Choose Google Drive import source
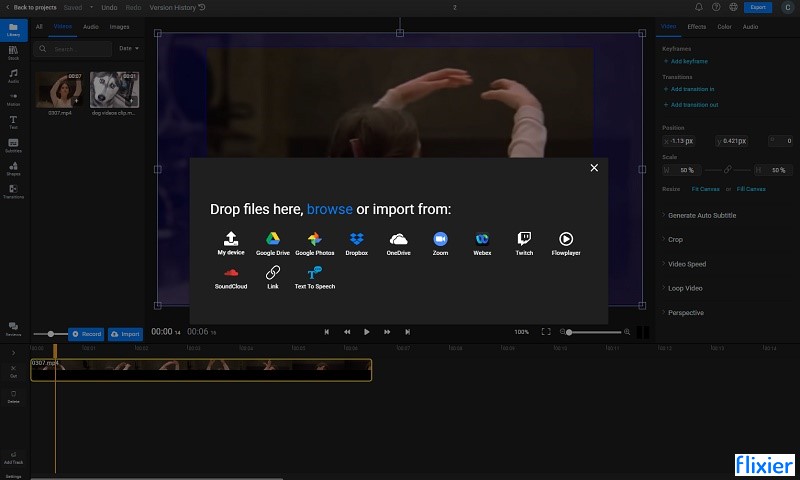 (x=272, y=243)
